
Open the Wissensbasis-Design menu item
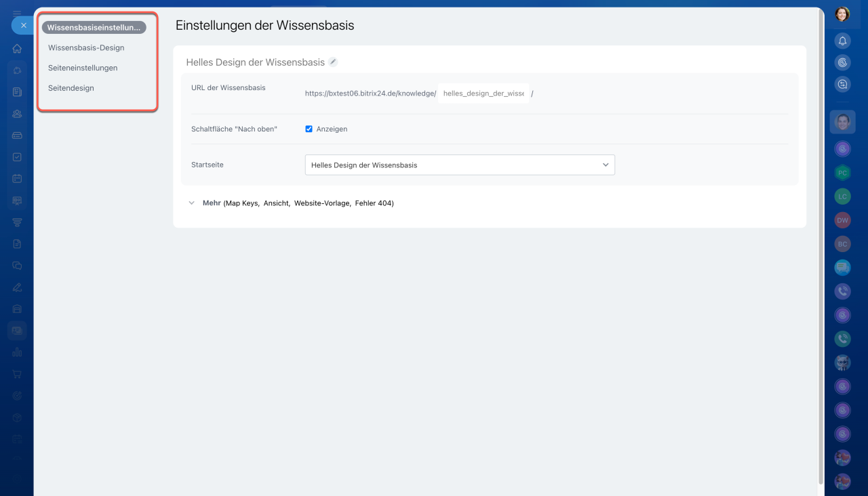tap(86, 47)
